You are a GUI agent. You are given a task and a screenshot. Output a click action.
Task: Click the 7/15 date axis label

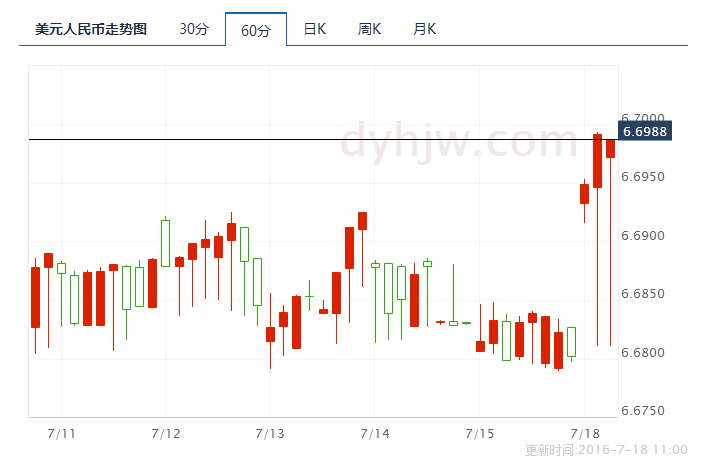click(480, 433)
